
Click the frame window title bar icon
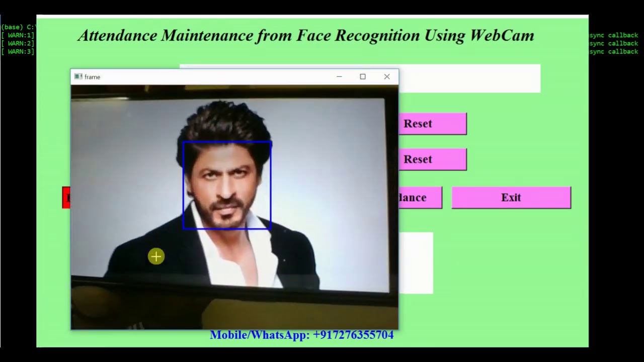coord(78,77)
